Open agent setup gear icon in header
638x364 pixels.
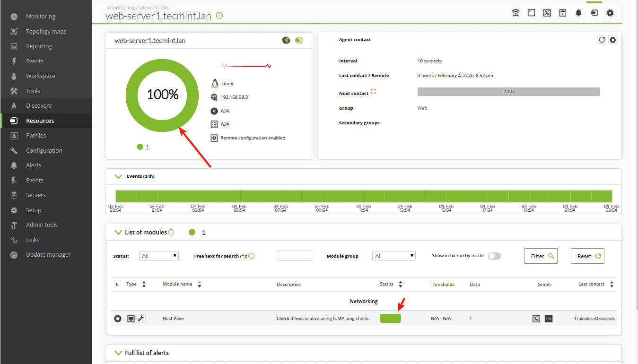pos(610,13)
